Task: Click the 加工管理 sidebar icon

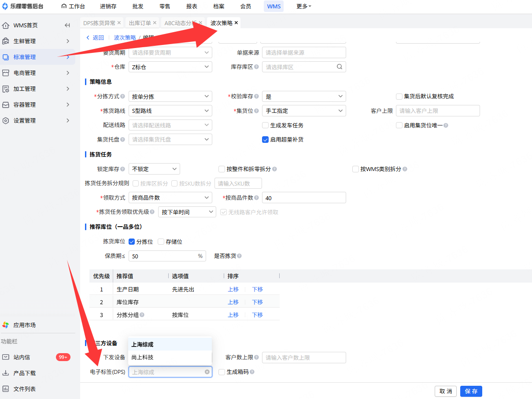Action: (6, 89)
